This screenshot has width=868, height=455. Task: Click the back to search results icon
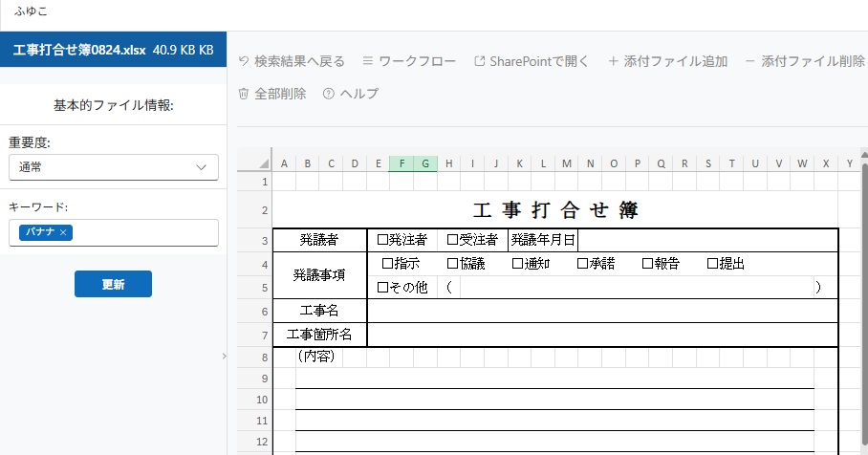click(244, 61)
